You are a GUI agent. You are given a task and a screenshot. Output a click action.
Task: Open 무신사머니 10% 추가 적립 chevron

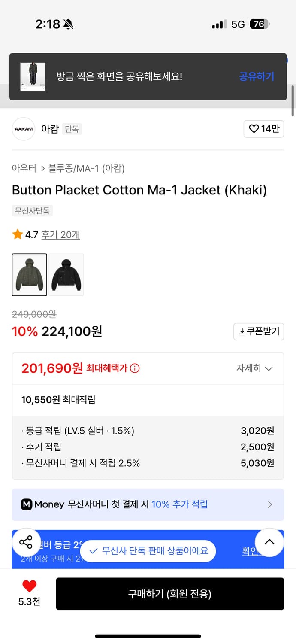coord(270,504)
